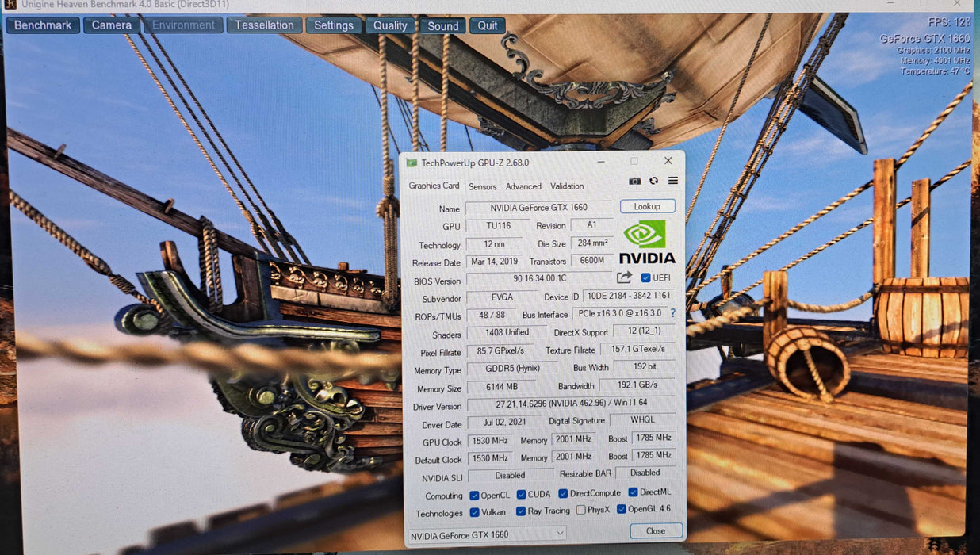Switch to the Sensors tab
This screenshot has width=980, height=555.
482,186
